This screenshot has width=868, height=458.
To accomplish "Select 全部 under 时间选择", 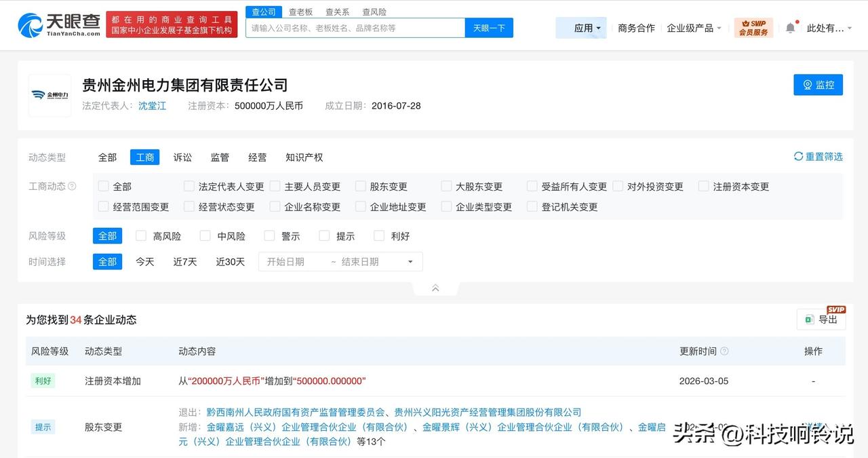I will click(x=107, y=262).
